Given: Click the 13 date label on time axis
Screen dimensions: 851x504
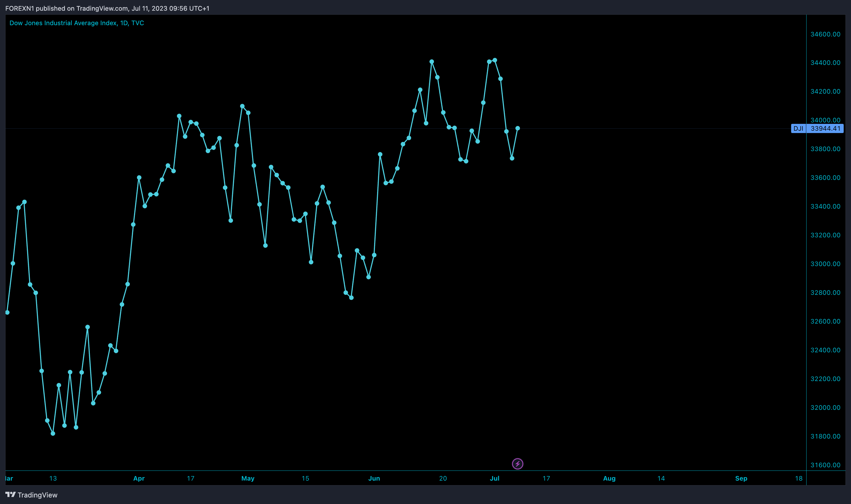Looking at the screenshot, I should pos(53,478).
